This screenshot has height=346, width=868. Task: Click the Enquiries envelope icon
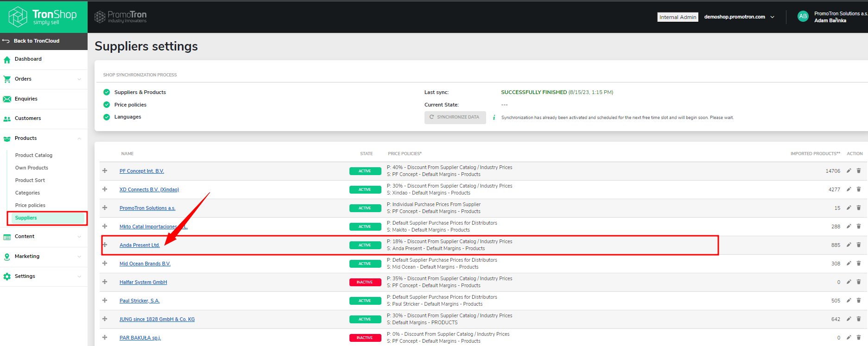7,99
